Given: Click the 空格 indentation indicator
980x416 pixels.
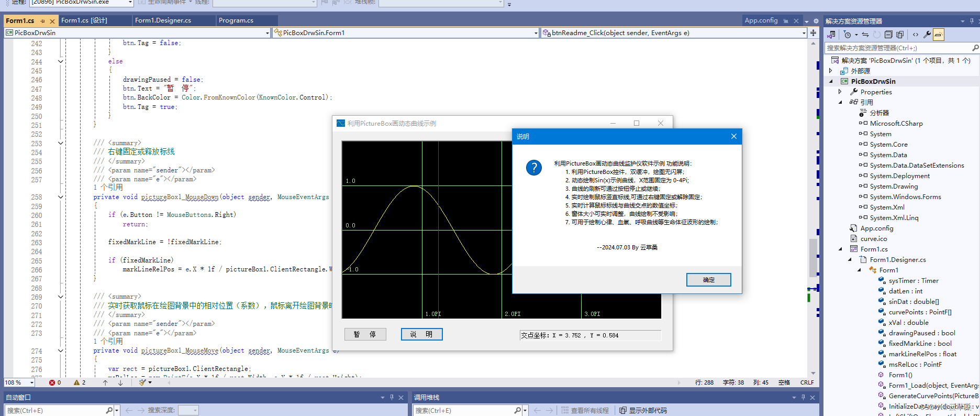Looking at the screenshot, I should [784, 382].
